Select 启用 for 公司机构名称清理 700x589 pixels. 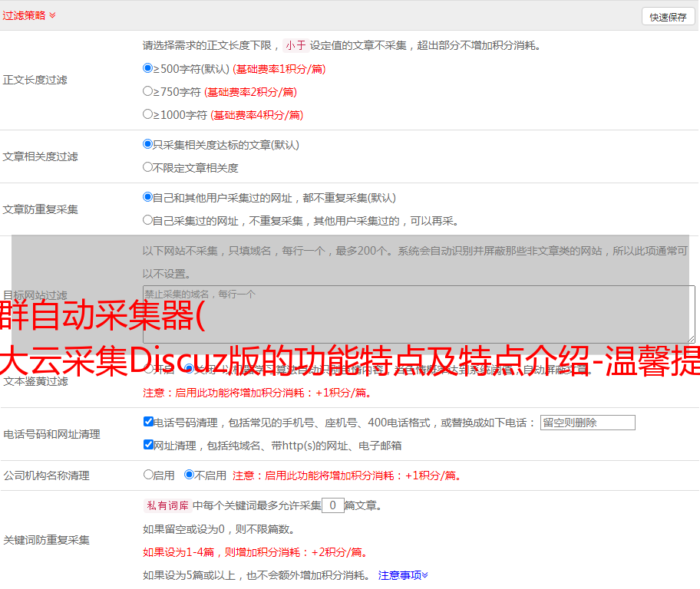[x=148, y=475]
